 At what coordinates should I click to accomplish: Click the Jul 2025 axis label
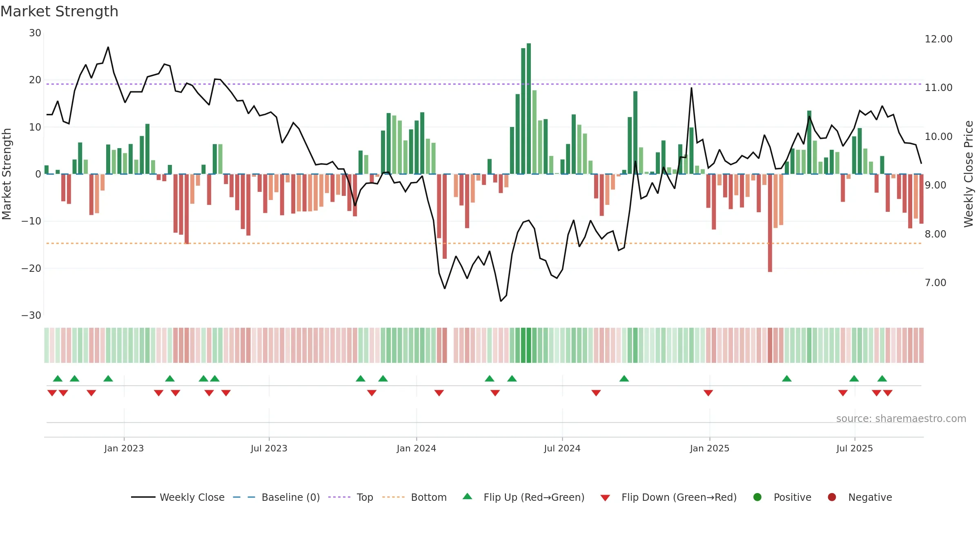tap(855, 448)
